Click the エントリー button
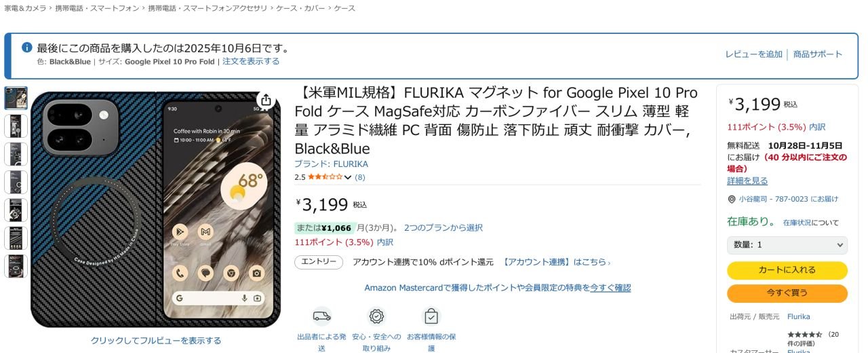The image size is (868, 353). [x=319, y=262]
